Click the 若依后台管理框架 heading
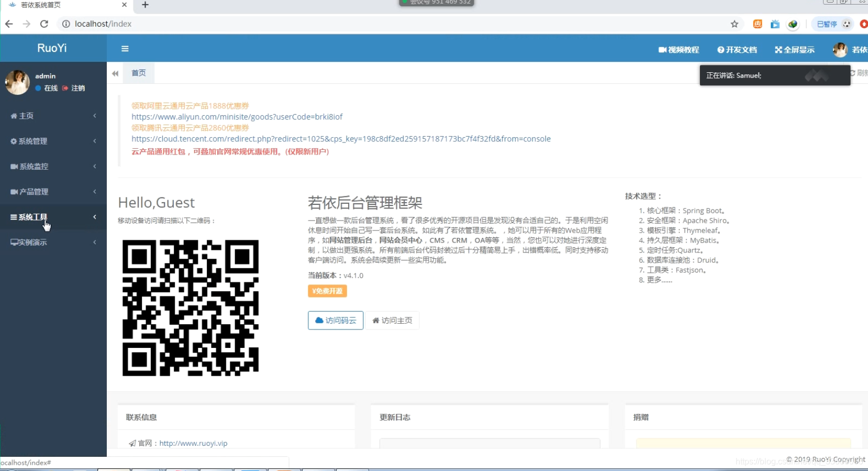Viewport: 868px width, 471px height. pos(365,203)
